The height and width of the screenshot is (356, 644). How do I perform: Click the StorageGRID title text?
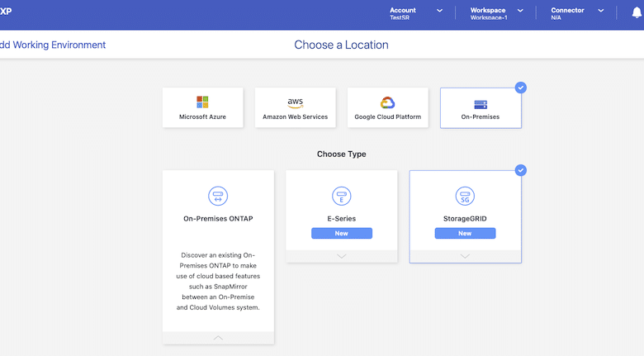pyautogui.click(x=465, y=219)
